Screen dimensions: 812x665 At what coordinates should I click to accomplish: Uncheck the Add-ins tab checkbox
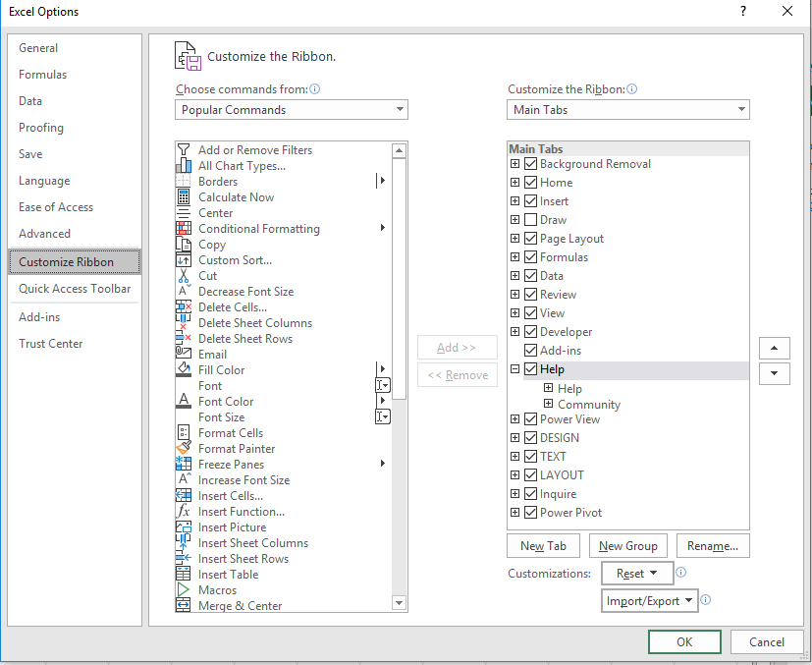coord(530,350)
